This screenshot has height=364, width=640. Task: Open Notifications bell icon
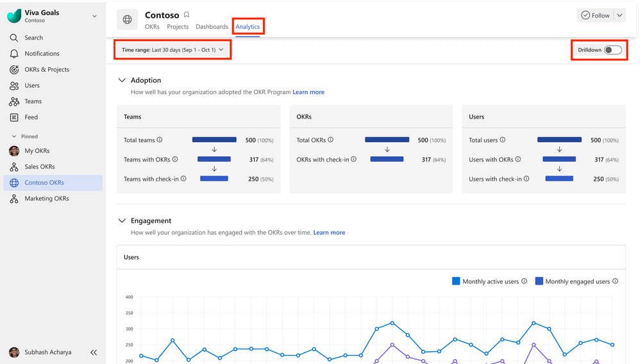(14, 54)
